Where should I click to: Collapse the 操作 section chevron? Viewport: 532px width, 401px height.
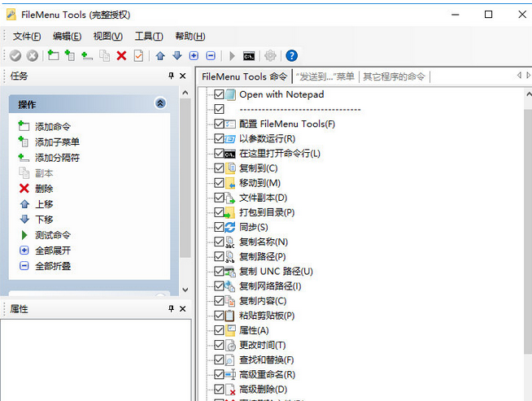point(160,103)
